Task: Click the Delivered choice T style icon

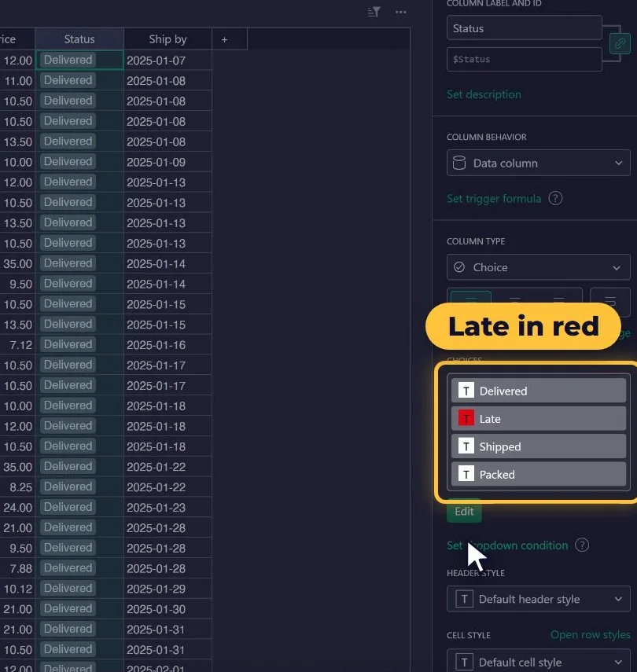Action: [466, 391]
